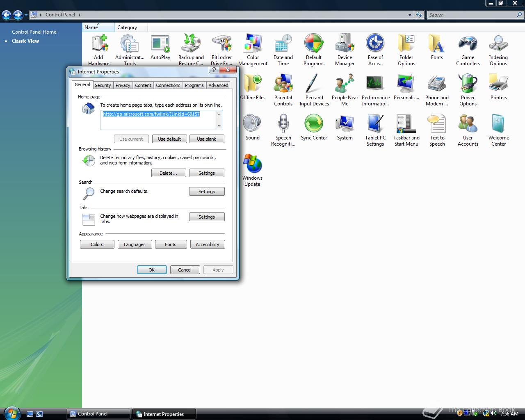Viewport: 525px width, 420px height.
Task: Open Fonts folder icon
Action: [x=437, y=47]
